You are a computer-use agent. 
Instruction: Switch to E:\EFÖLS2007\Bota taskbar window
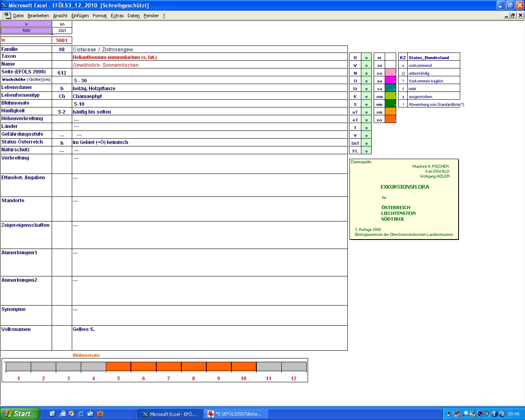(x=236, y=414)
